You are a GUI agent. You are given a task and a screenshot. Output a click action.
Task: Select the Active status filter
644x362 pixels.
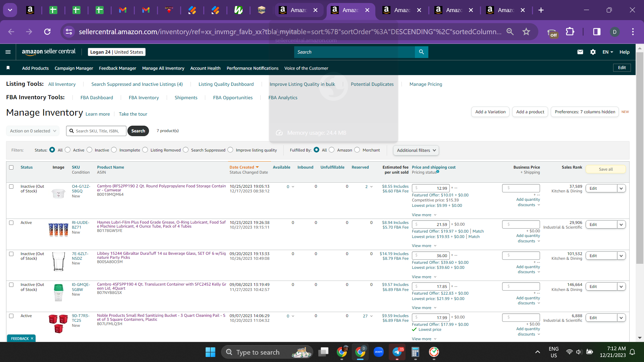click(x=68, y=150)
